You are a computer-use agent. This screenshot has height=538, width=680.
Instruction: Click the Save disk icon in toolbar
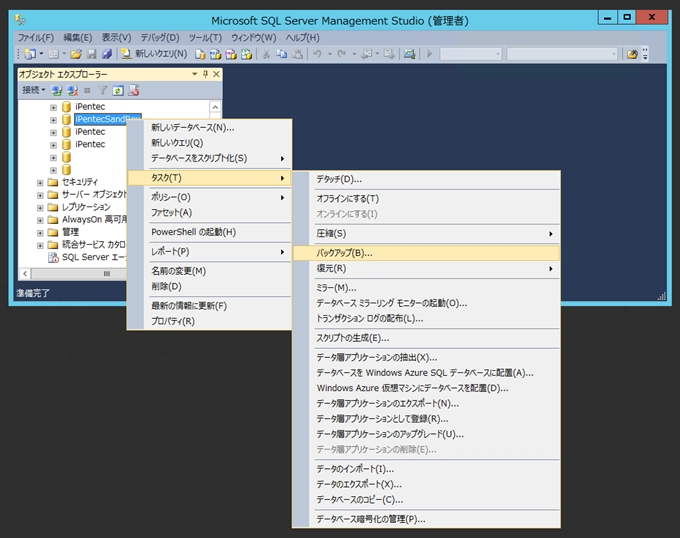point(92,54)
